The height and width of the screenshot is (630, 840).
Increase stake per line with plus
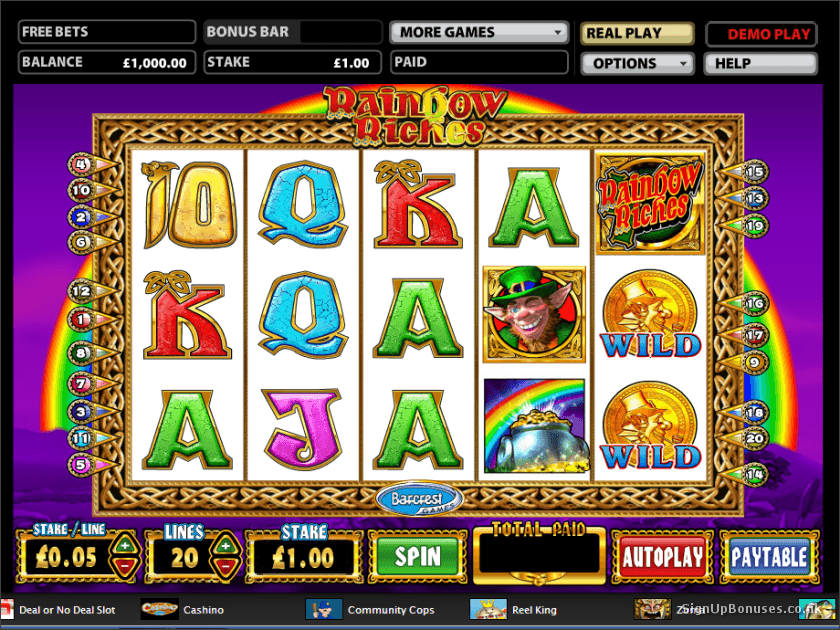pyautogui.click(x=125, y=546)
